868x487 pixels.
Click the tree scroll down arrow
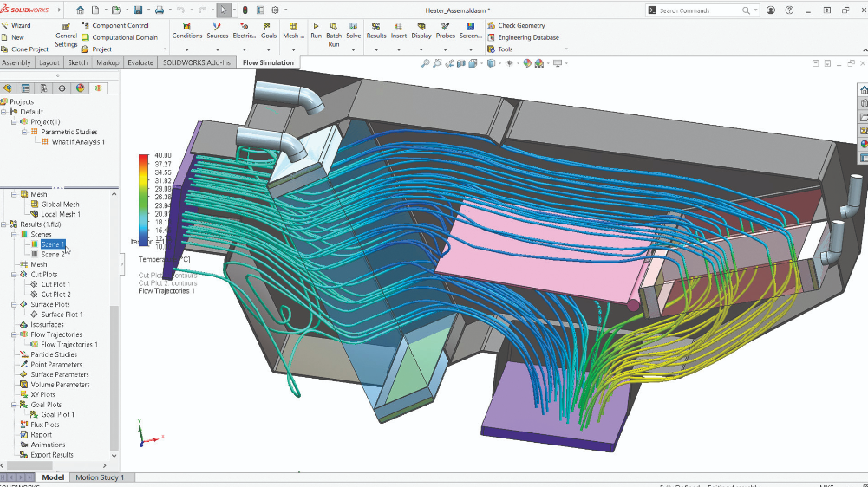pos(114,456)
